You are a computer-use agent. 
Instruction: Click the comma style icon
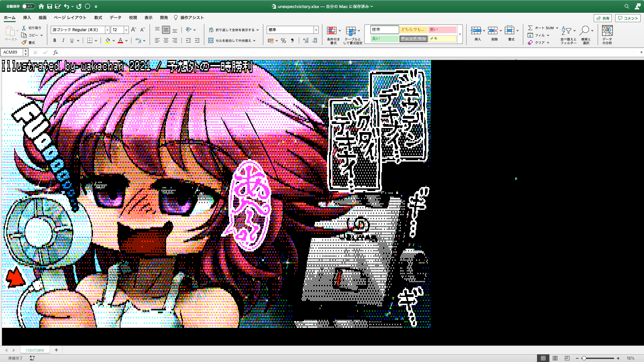coord(292,41)
